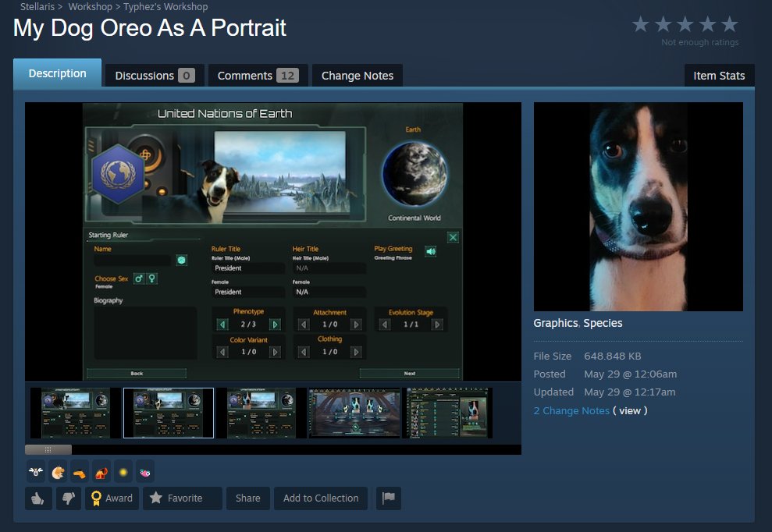772x532 pixels.
Task: Switch to the Discussions tab
Action: [155, 76]
